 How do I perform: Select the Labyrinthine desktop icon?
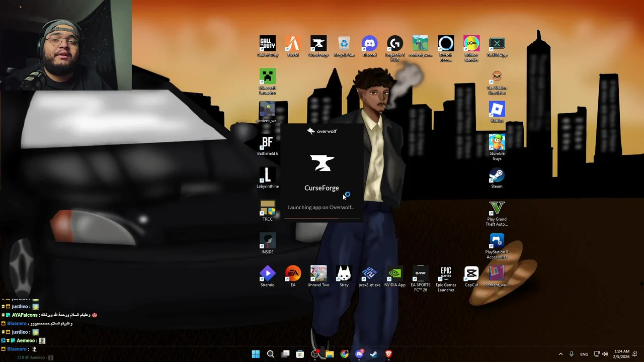click(268, 178)
